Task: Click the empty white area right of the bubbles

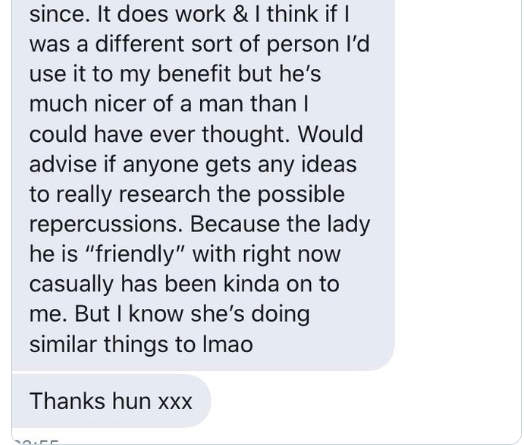Action: [x=458, y=200]
